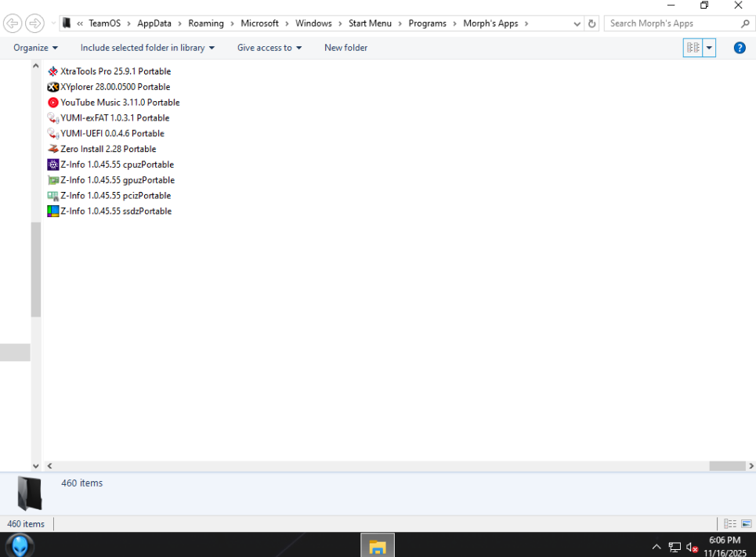This screenshot has height=557, width=756.
Task: Open the Give access to dropdown
Action: (269, 48)
